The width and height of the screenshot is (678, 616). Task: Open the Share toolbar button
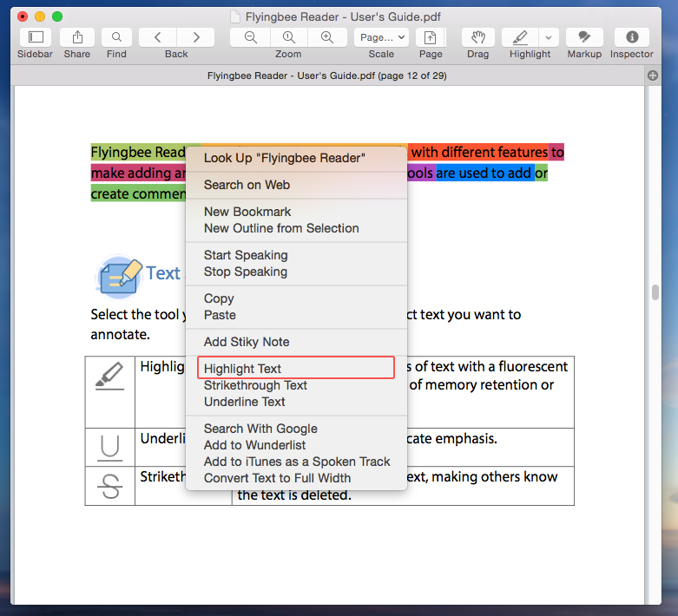click(77, 37)
